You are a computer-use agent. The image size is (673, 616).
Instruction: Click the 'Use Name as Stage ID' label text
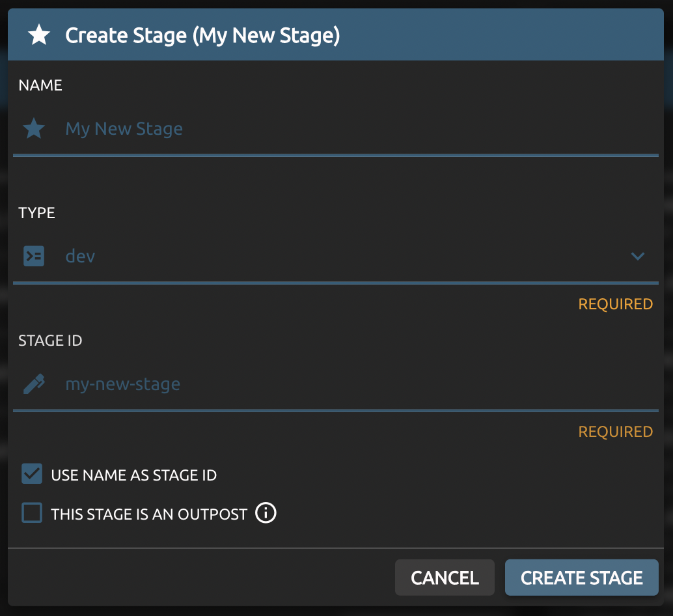(x=133, y=475)
